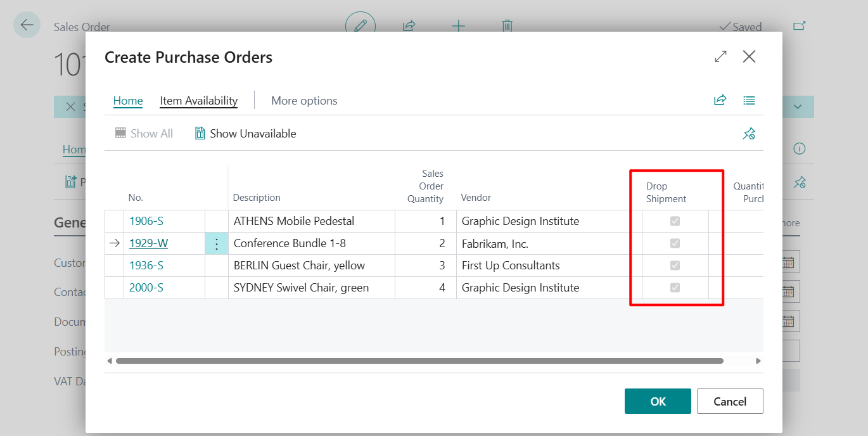Expand the dialog with the diagonal arrows icon

coord(720,56)
